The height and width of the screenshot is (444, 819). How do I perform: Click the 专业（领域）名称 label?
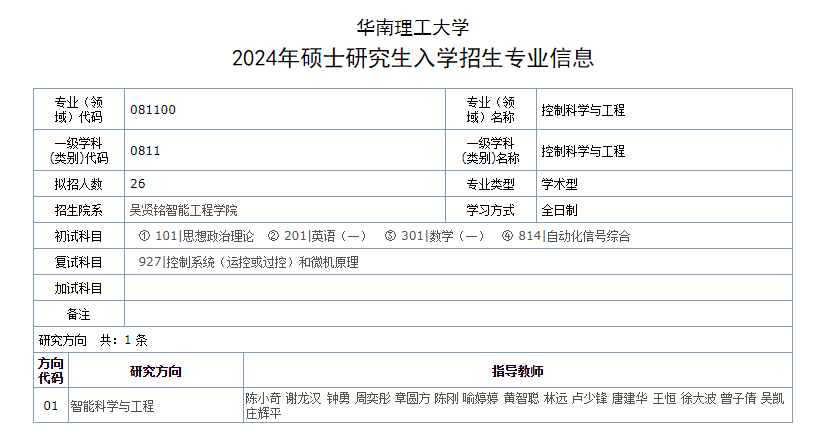point(490,109)
